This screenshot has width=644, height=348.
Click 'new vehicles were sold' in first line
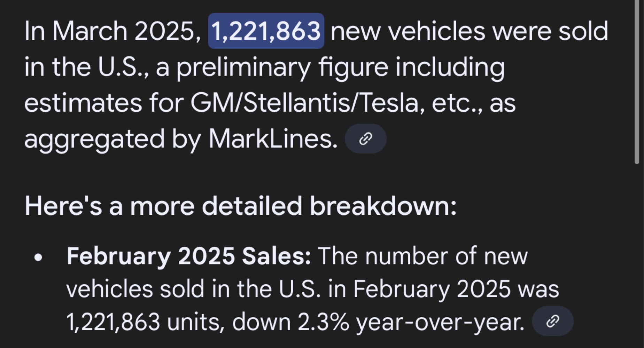pyautogui.click(x=469, y=31)
